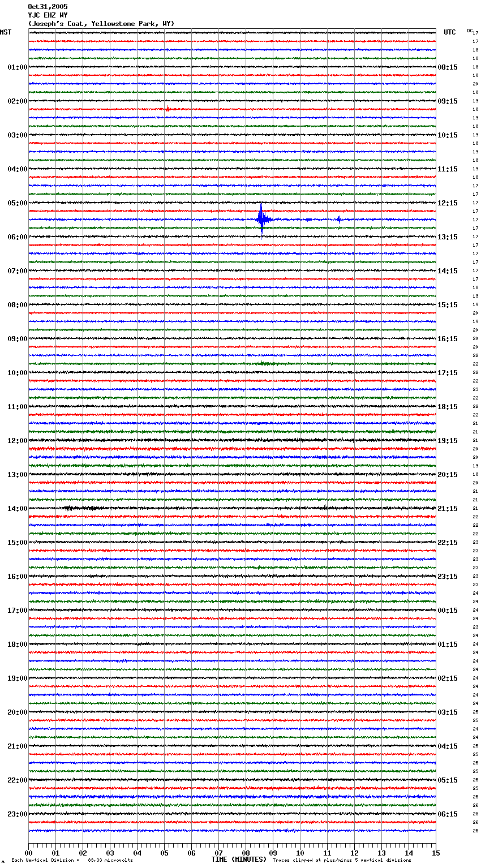Select the "04:00" MST hour label
The width and height of the screenshot is (481, 868).
click(18, 169)
